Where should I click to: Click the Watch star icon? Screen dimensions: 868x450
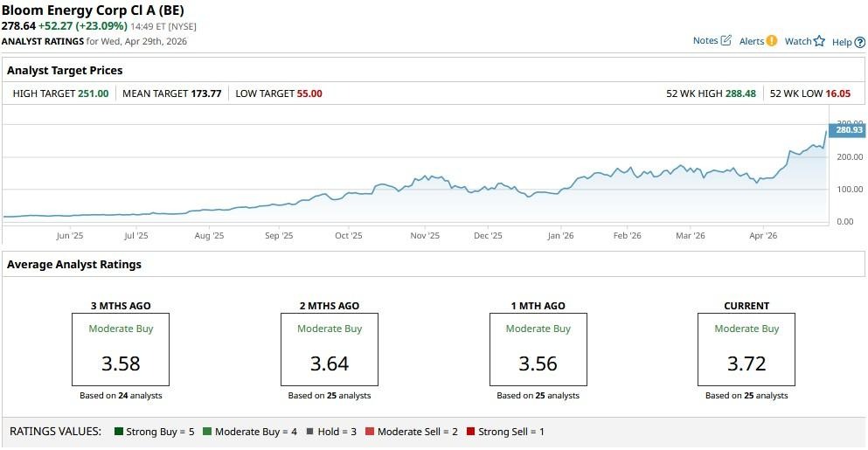tap(819, 41)
